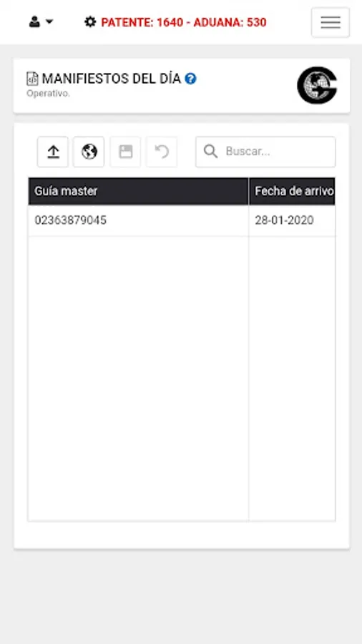Open settings via the gear icon

pos(90,21)
